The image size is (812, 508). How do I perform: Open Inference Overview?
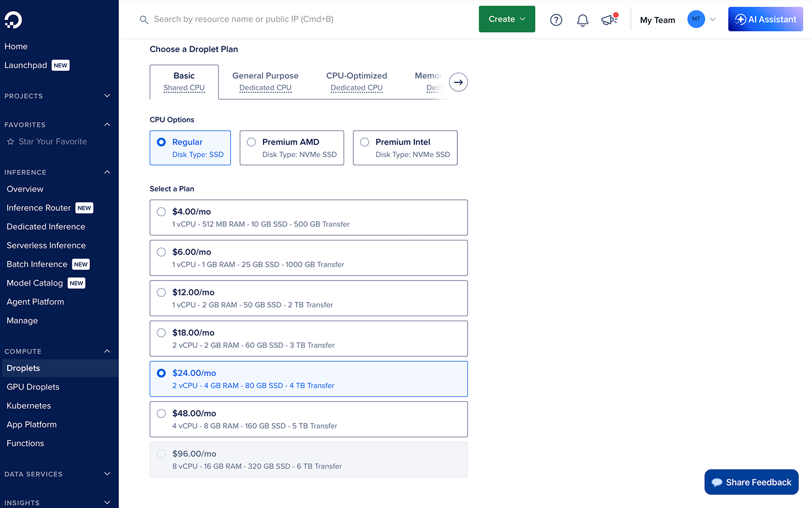[x=25, y=189]
